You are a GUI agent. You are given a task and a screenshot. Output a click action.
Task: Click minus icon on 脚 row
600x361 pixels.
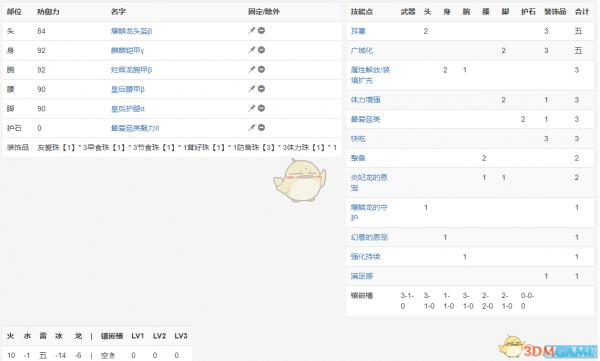(261, 108)
